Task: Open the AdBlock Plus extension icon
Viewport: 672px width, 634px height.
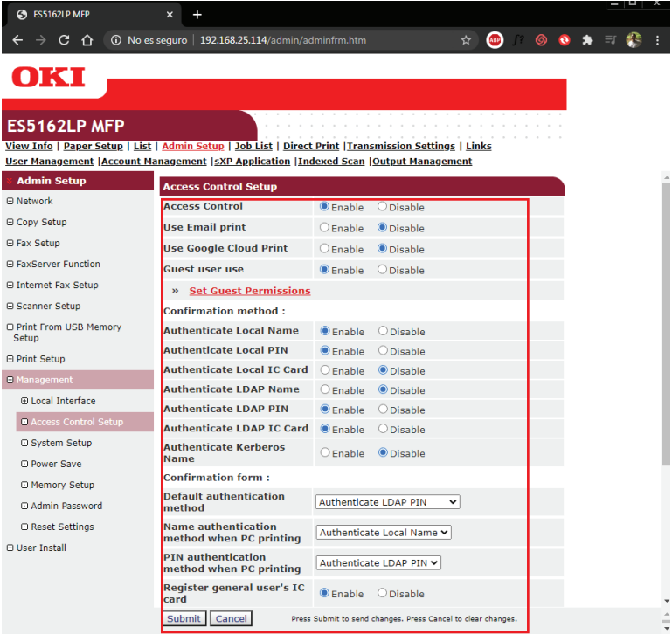Action: (495, 40)
